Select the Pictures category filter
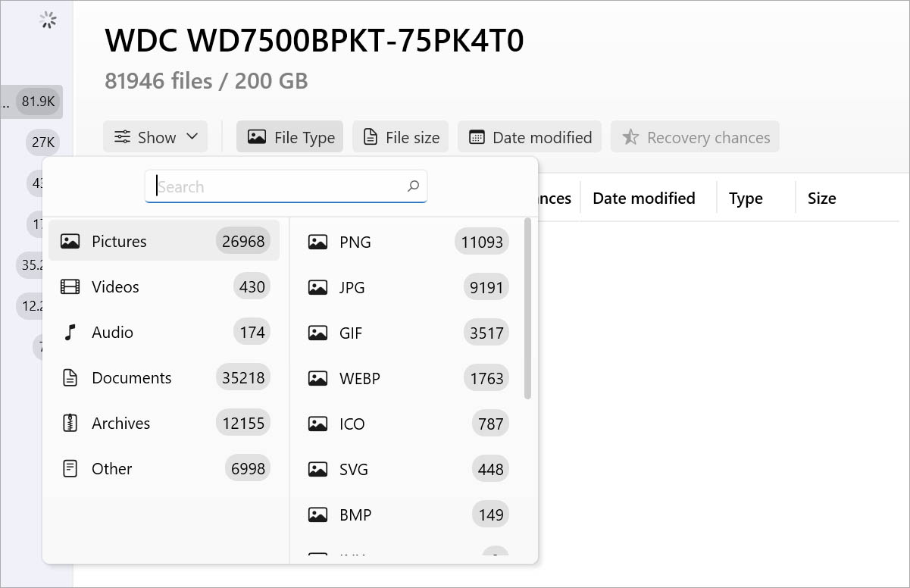Screen dimensions: 910x588 point(119,241)
